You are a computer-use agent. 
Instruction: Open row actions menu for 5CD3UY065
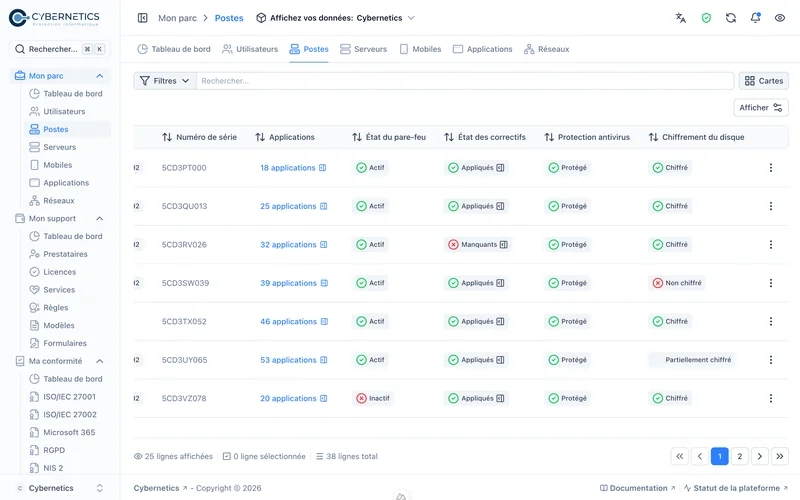click(x=771, y=360)
